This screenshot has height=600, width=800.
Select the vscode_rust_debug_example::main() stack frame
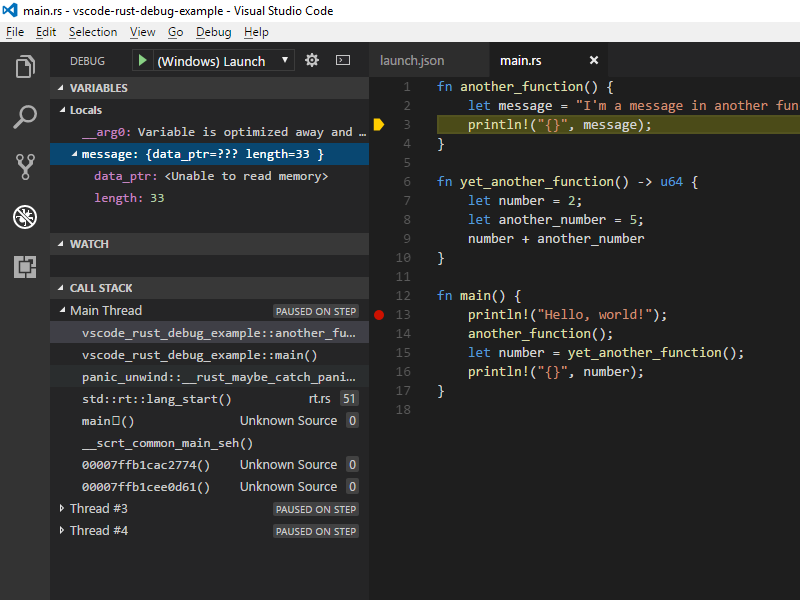[x=199, y=355]
